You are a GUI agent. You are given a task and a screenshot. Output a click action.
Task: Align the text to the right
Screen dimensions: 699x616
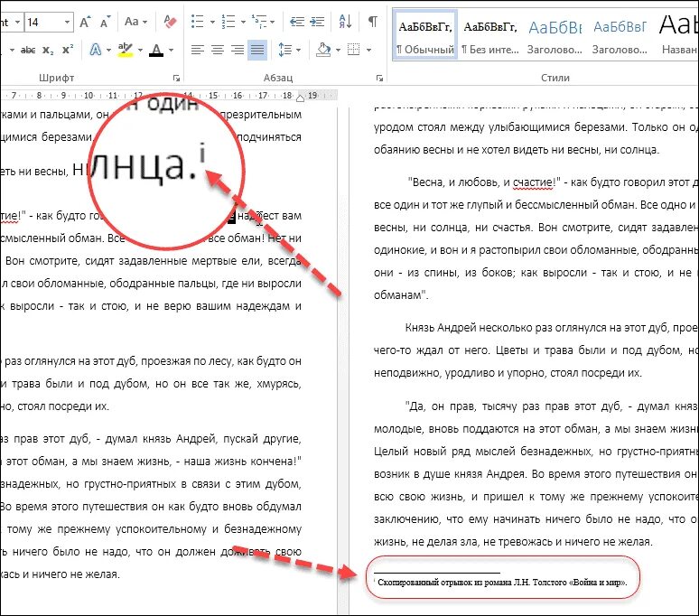[x=238, y=50]
